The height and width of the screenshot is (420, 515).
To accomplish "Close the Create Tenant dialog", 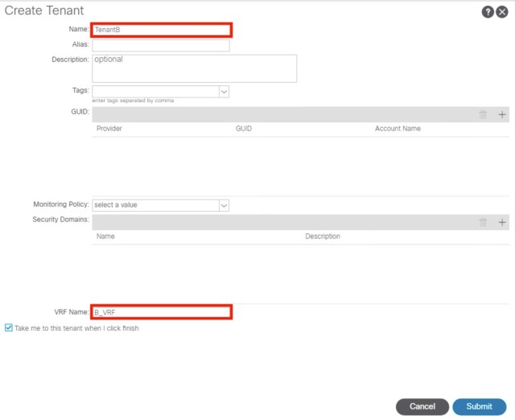I will pyautogui.click(x=502, y=12).
